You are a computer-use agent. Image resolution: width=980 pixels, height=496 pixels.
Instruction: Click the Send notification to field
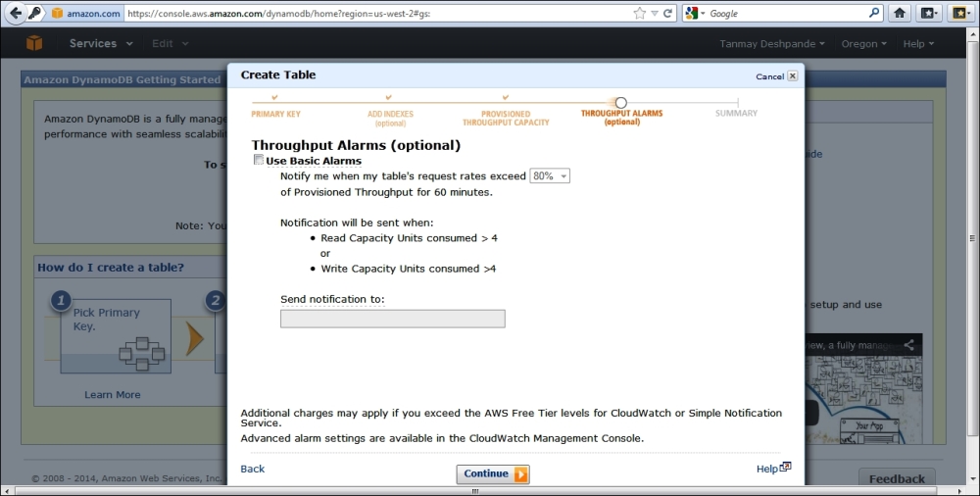[393, 319]
